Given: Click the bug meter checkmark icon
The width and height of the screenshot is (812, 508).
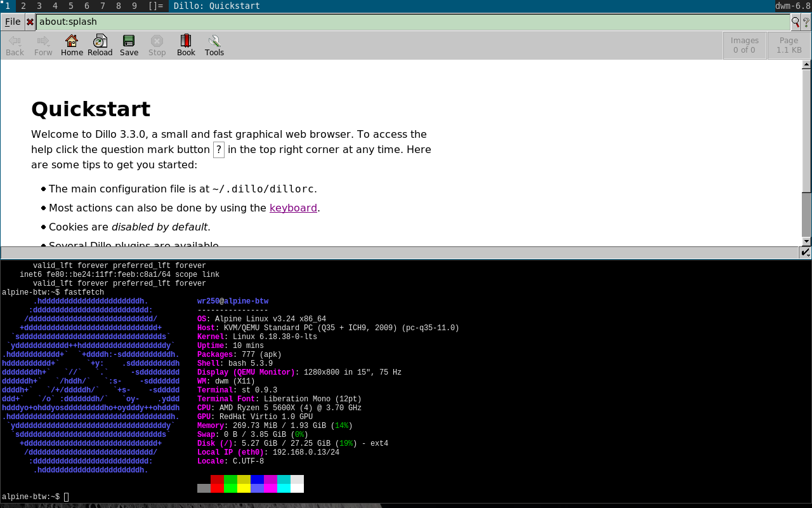Looking at the screenshot, I should coord(806,252).
